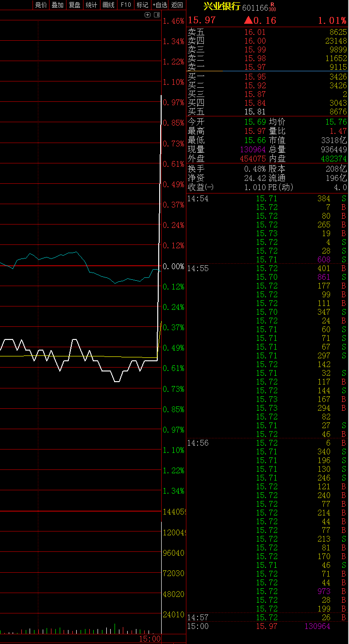Select the 14:55 tick timestamp
This screenshot has height=644, width=349.
point(198,268)
